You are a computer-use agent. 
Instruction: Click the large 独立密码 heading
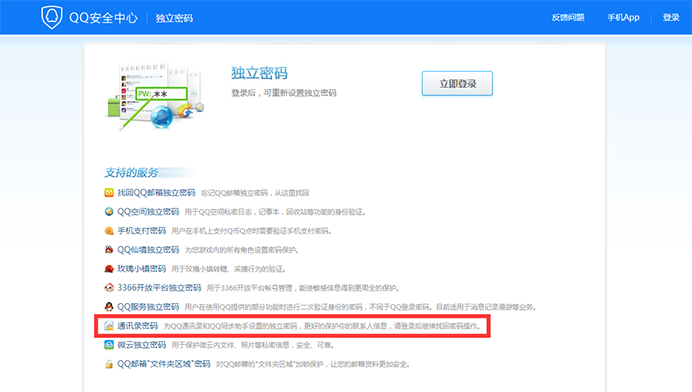[259, 73]
